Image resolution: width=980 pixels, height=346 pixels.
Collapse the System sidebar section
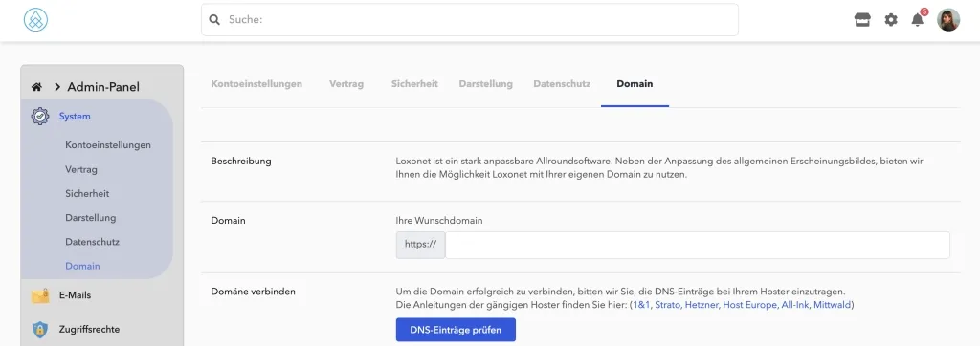(75, 117)
